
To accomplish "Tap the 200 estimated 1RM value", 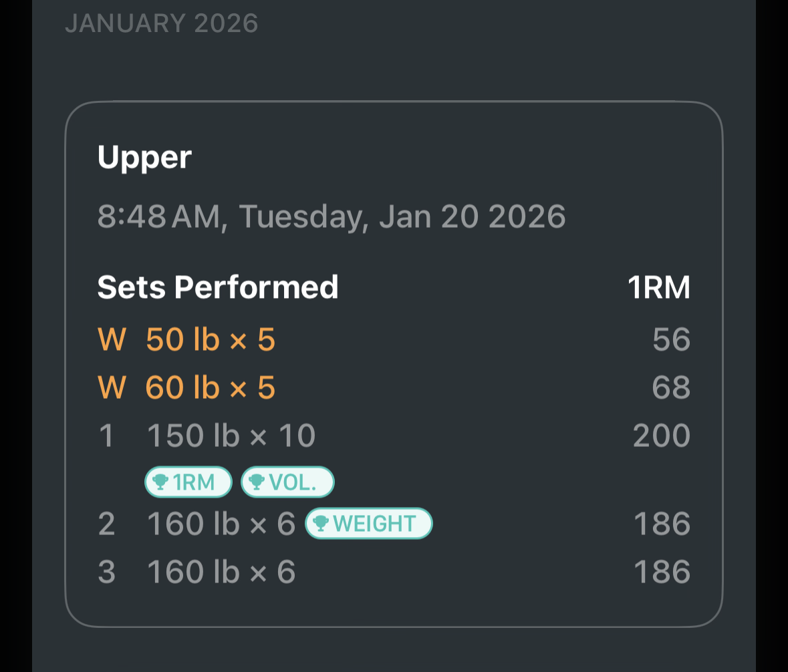I will coord(661,434).
